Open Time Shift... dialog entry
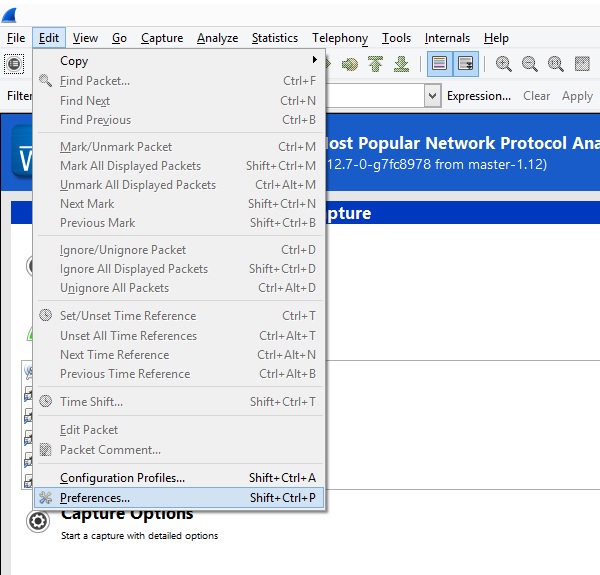This screenshot has height=575, width=600. tap(179, 401)
